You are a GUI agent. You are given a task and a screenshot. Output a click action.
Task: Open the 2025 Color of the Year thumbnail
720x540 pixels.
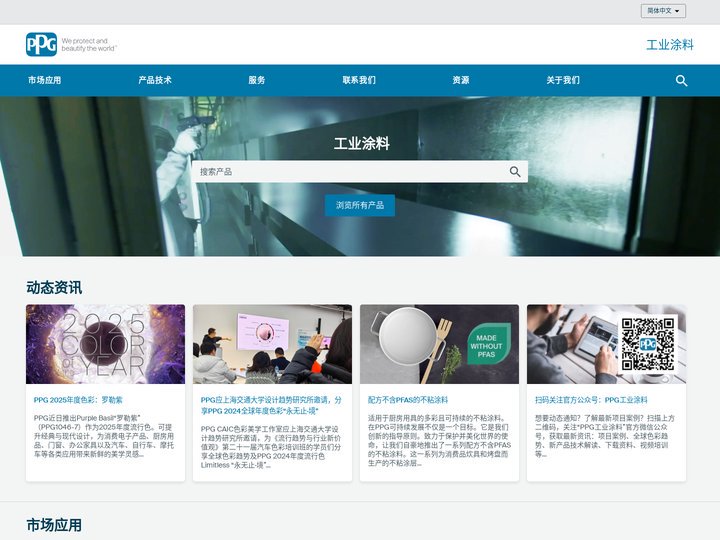click(x=106, y=344)
